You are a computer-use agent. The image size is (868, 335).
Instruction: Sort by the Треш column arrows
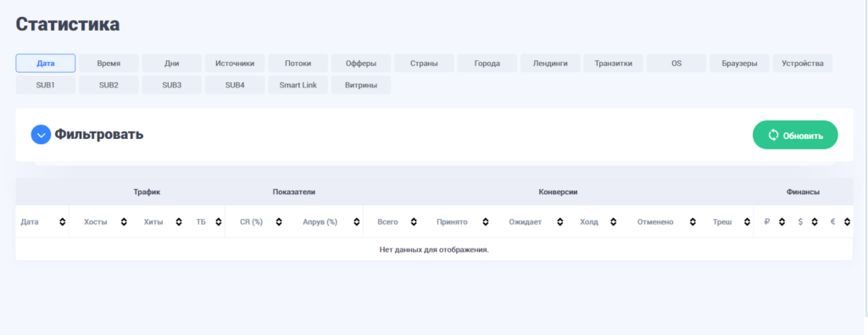coord(747,222)
